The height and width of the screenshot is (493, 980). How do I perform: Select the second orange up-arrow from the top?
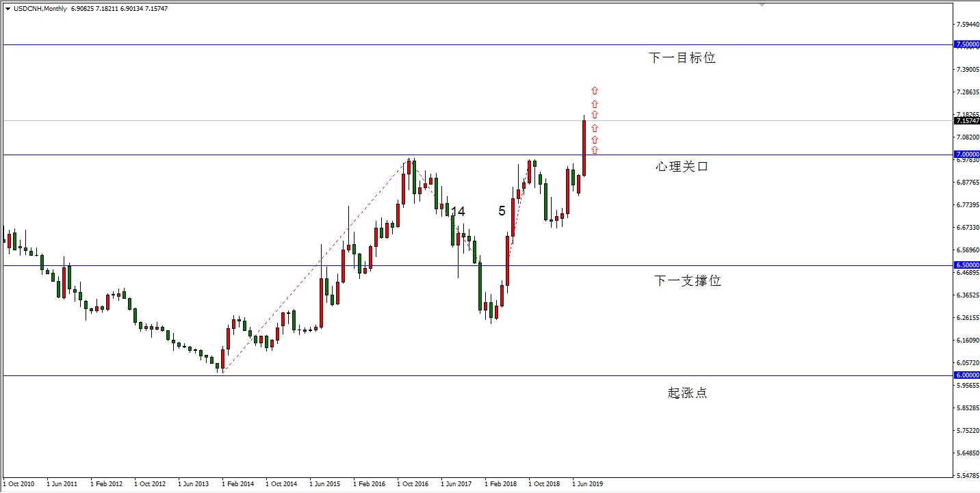point(595,104)
